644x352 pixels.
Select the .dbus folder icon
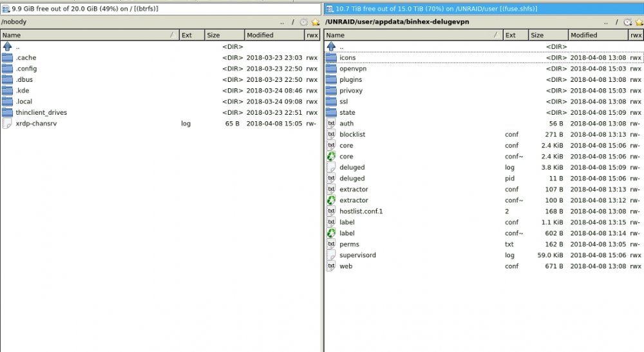coord(7,79)
